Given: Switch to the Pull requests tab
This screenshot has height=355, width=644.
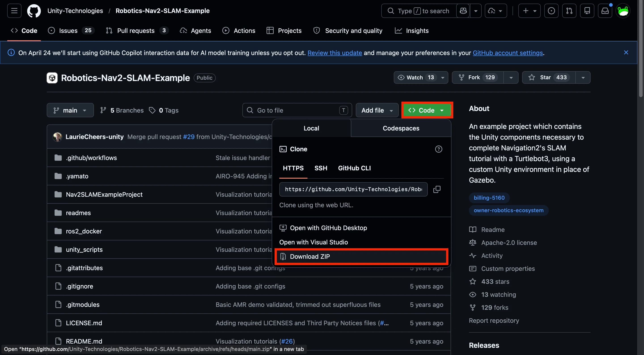Looking at the screenshot, I should [x=137, y=30].
